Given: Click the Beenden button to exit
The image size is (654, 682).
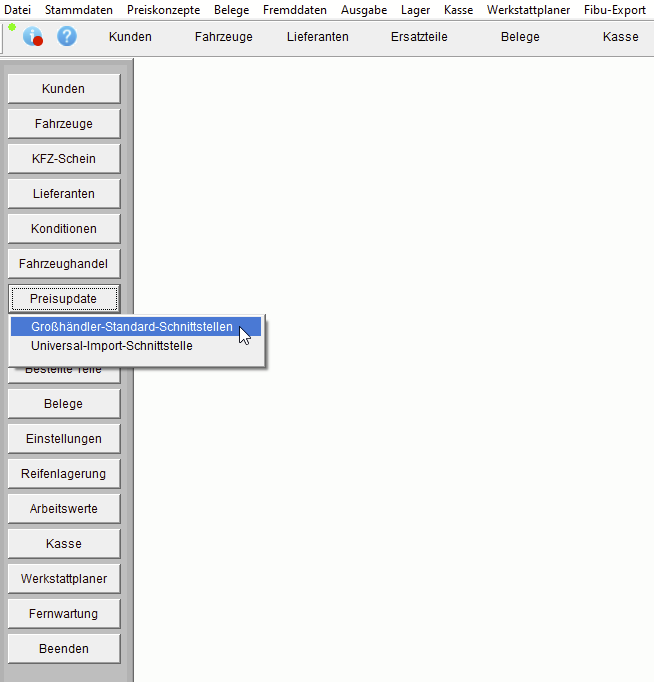Looking at the screenshot, I should (64, 649).
